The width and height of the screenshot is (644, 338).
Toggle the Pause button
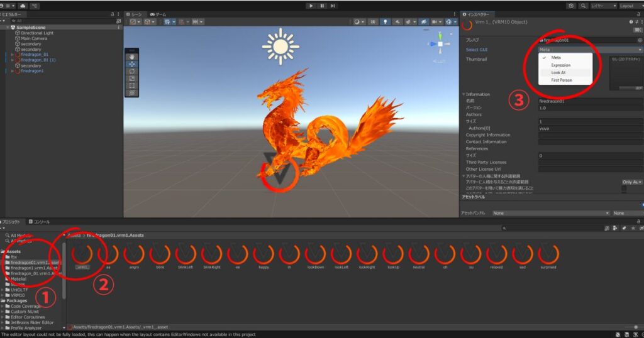click(x=322, y=6)
